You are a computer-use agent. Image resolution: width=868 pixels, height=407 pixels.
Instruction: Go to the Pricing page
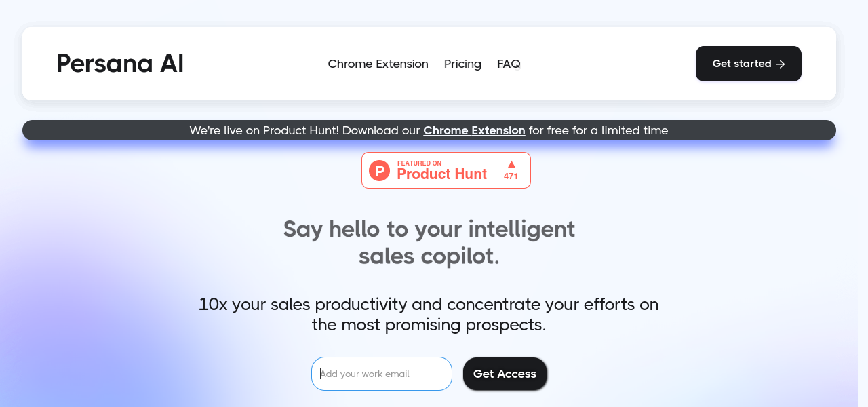tap(462, 64)
